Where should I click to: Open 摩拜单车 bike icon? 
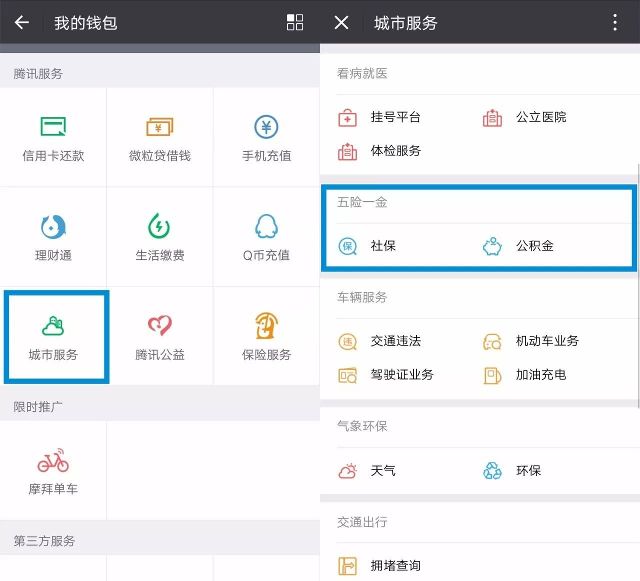[53, 460]
